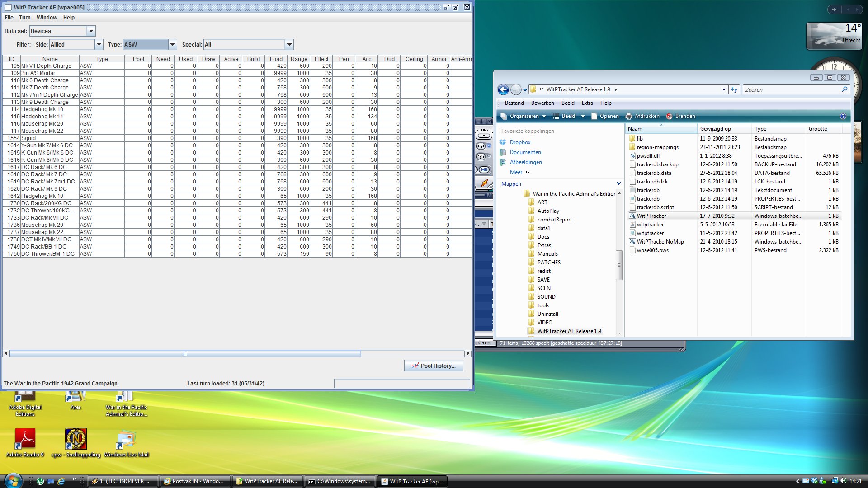The image size is (868, 488).
Task: Click the Pool History button
Action: [434, 366]
